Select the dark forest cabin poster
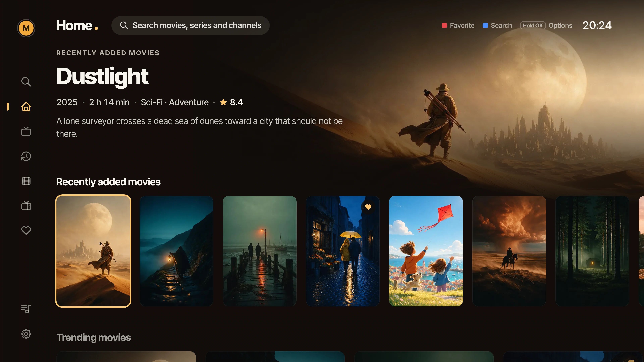The width and height of the screenshot is (644, 362). pos(592,251)
